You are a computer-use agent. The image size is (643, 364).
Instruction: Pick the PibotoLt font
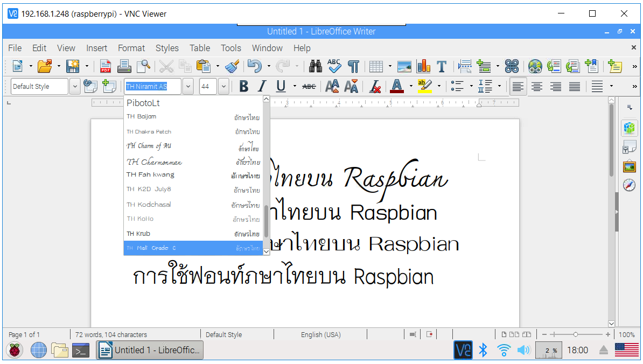pyautogui.click(x=193, y=103)
